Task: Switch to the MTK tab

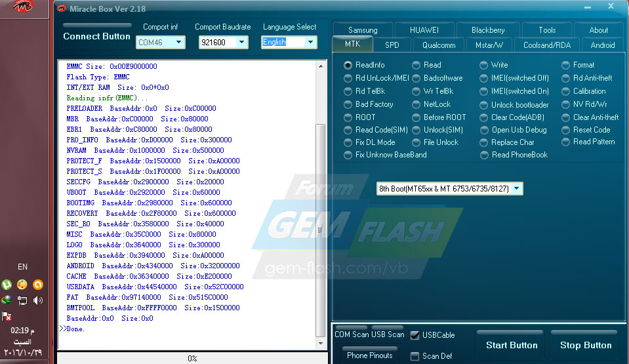Action: [353, 44]
